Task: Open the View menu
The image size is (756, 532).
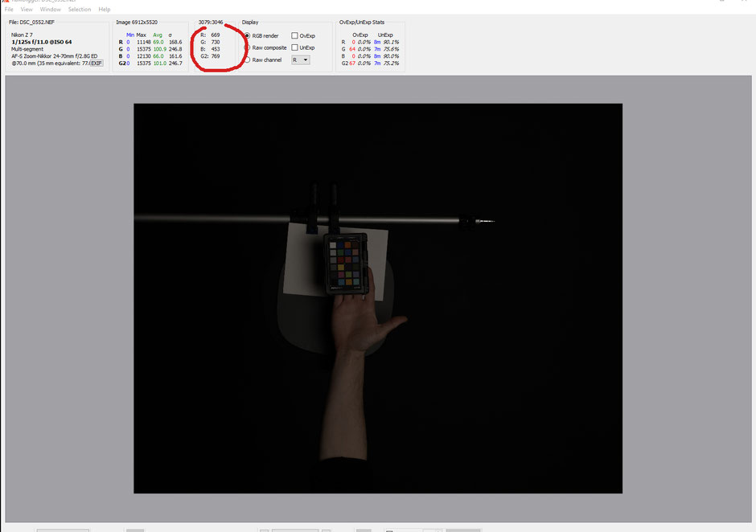Action: pos(27,9)
